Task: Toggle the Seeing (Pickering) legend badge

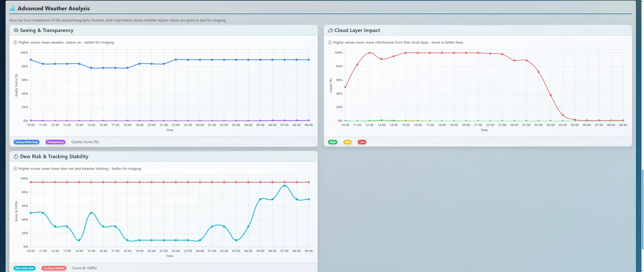Action: (x=27, y=142)
